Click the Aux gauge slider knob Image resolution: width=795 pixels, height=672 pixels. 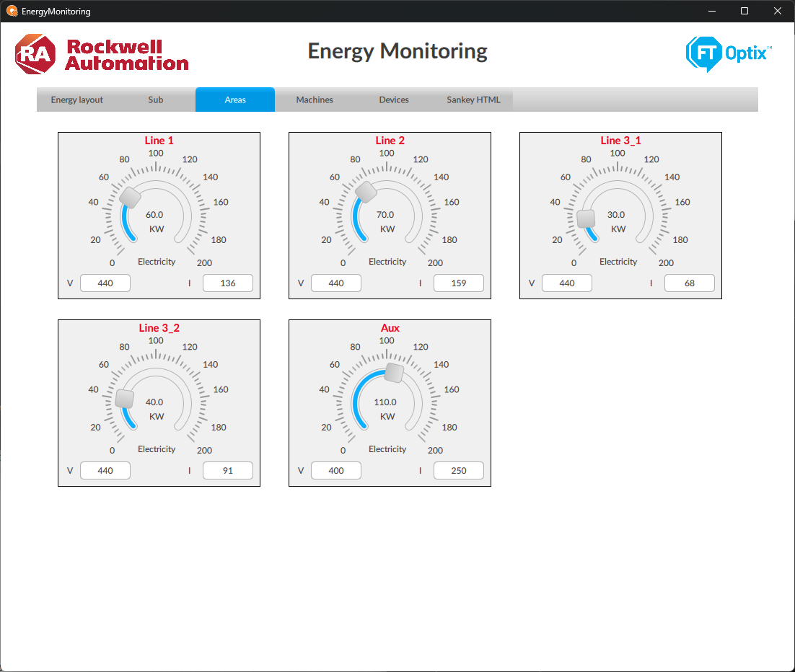(x=394, y=373)
